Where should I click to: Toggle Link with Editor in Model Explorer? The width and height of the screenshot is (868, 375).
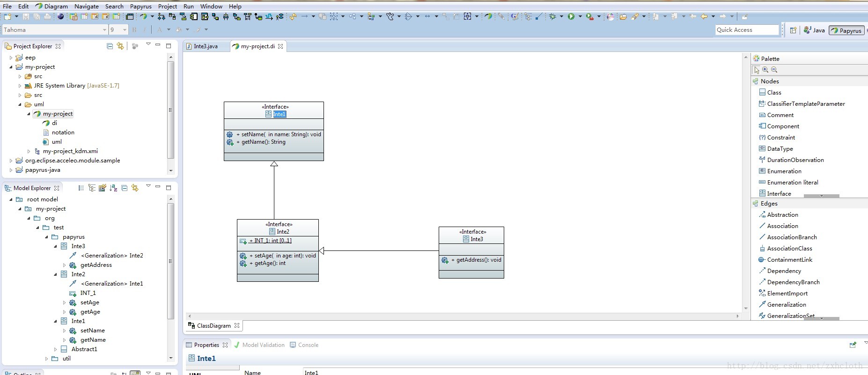click(135, 188)
